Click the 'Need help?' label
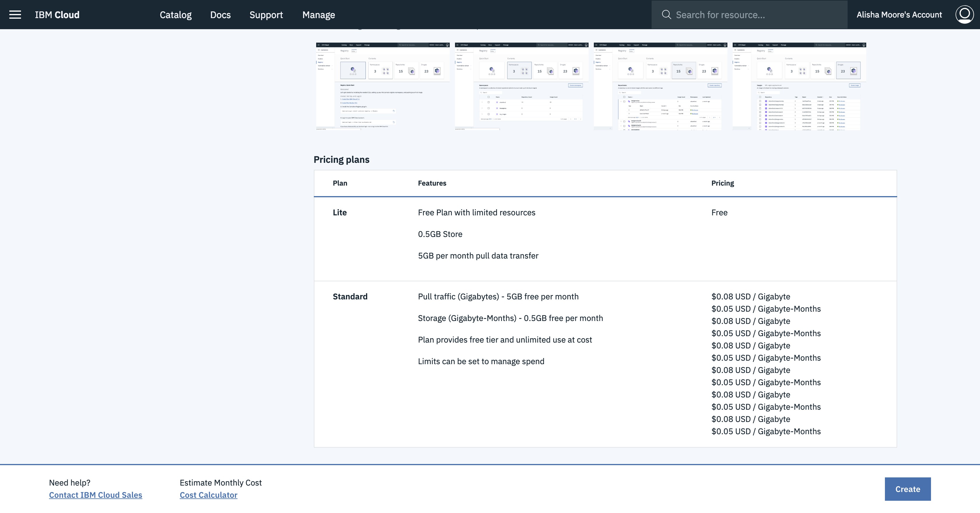This screenshot has width=980, height=513. pyautogui.click(x=70, y=483)
